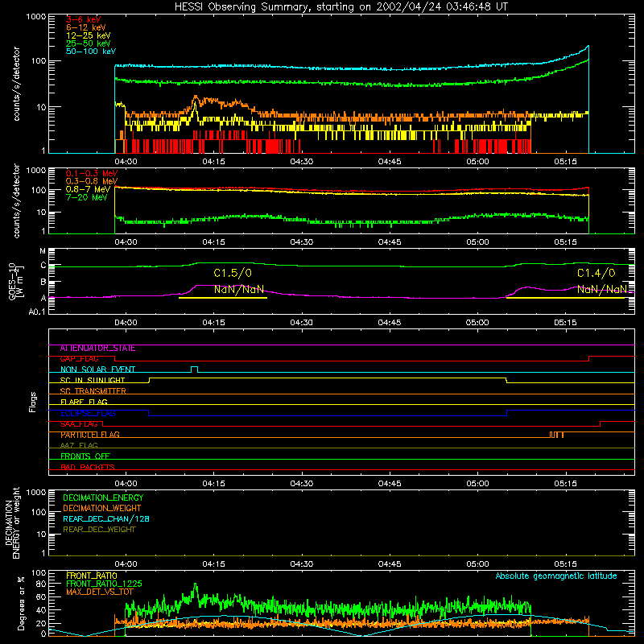Click the M tick on the GOES axis
This screenshot has width=644, height=644.
(x=43, y=251)
